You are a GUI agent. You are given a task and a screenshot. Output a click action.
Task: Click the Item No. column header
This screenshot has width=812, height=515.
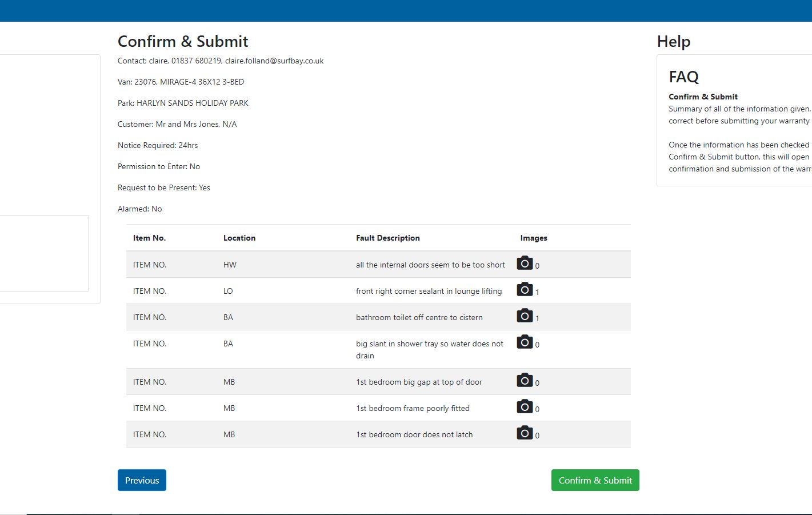coord(149,238)
